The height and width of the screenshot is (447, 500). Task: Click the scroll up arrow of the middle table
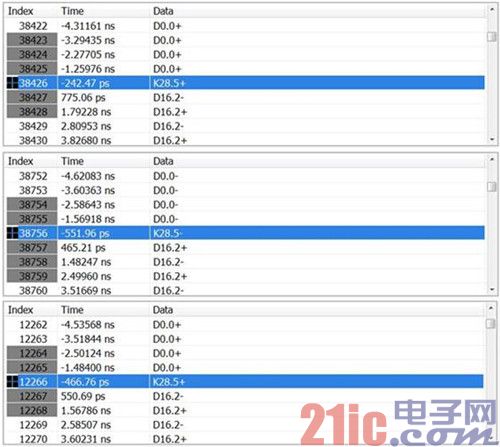coord(492,160)
